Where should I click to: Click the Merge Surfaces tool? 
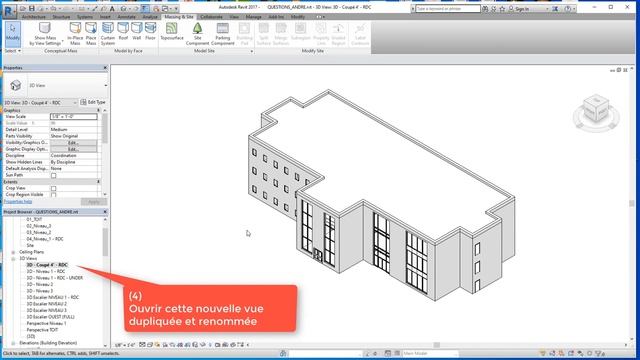tap(281, 34)
